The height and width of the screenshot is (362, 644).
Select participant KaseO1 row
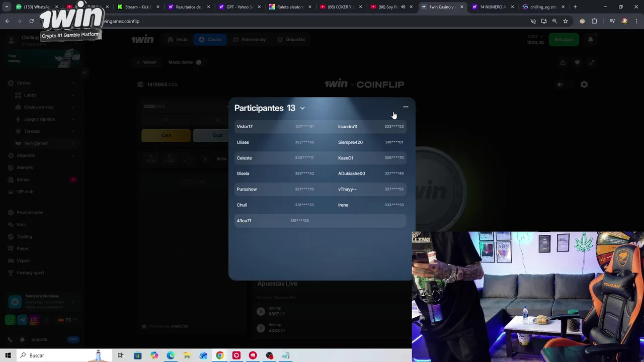pos(371,158)
